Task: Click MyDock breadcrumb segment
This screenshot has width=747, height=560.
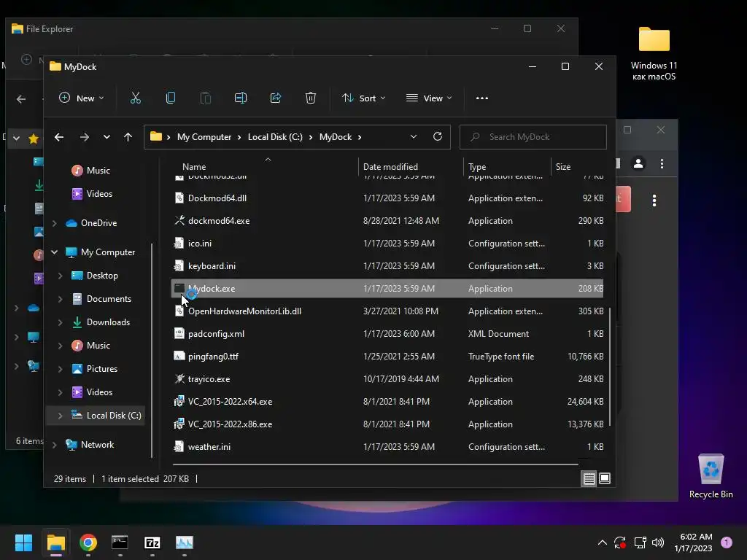Action: 336,136
